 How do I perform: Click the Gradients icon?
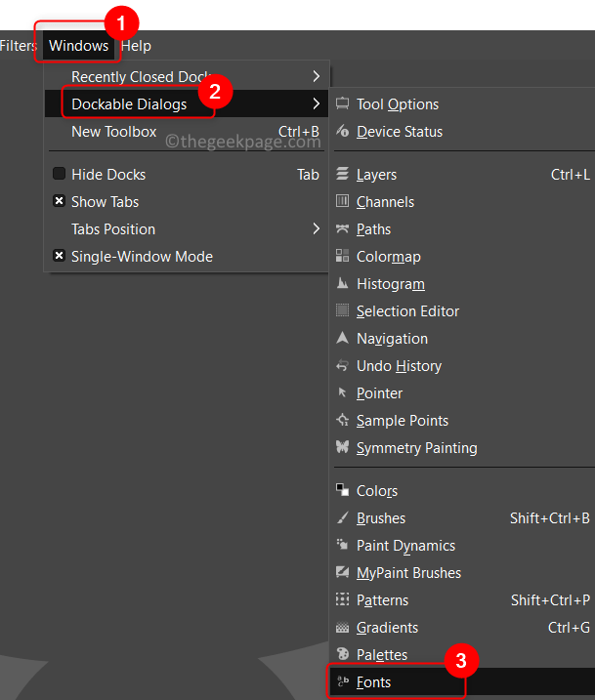tap(342, 627)
